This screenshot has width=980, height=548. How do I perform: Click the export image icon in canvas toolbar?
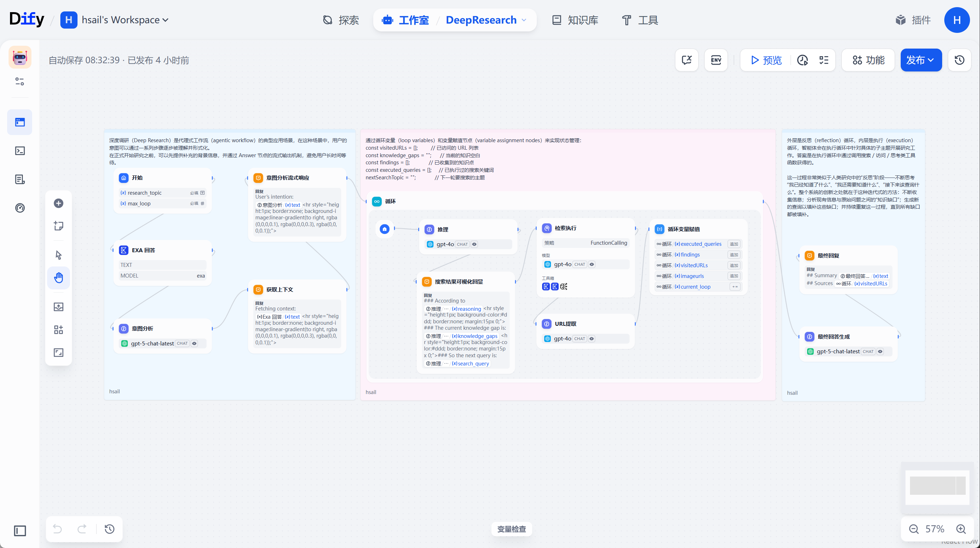(58, 307)
